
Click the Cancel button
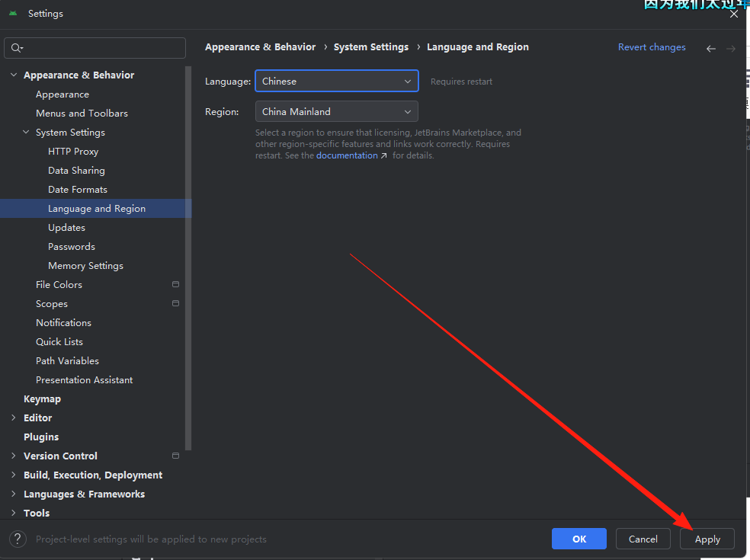[x=643, y=539]
